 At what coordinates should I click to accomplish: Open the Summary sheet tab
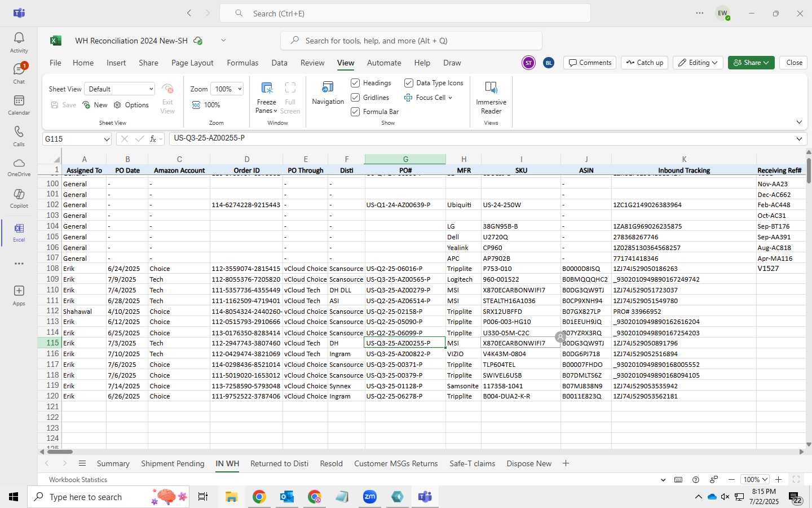(113, 463)
